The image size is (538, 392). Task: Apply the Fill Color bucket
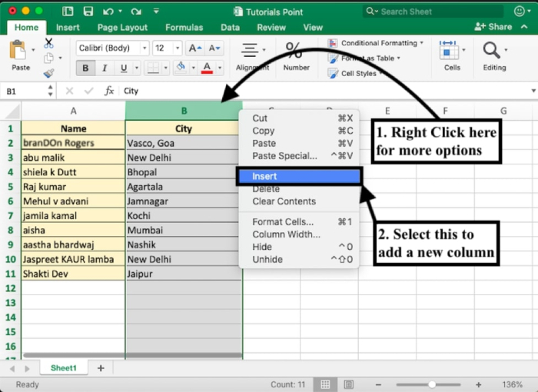(x=181, y=68)
